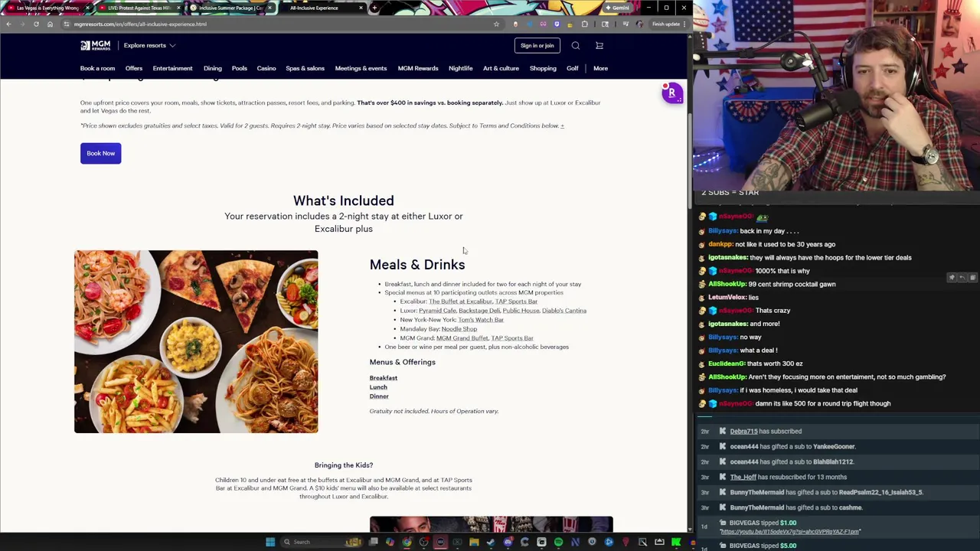This screenshot has width=980, height=551.
Task: Open Art & culture navigation item
Action: coord(501,68)
